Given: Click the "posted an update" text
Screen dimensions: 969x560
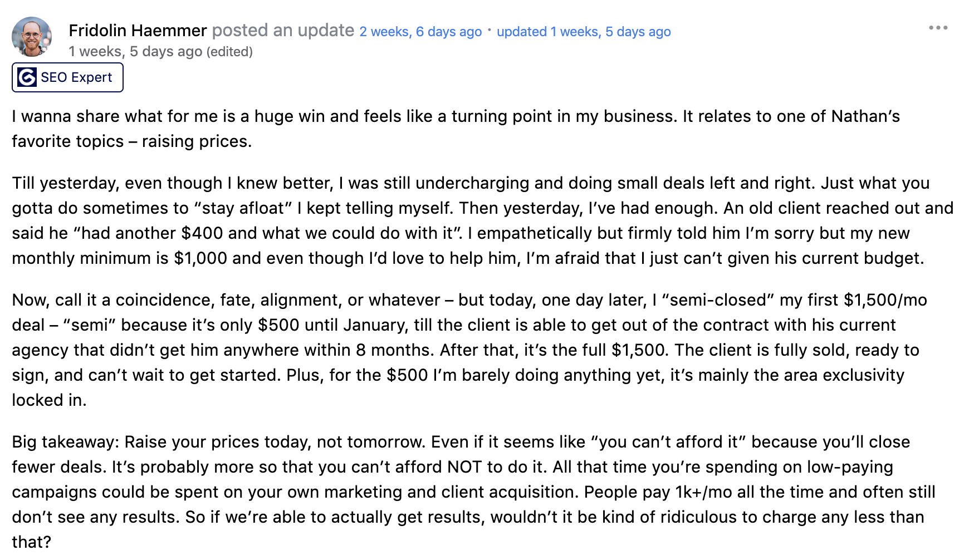Looking at the screenshot, I should (x=283, y=31).
